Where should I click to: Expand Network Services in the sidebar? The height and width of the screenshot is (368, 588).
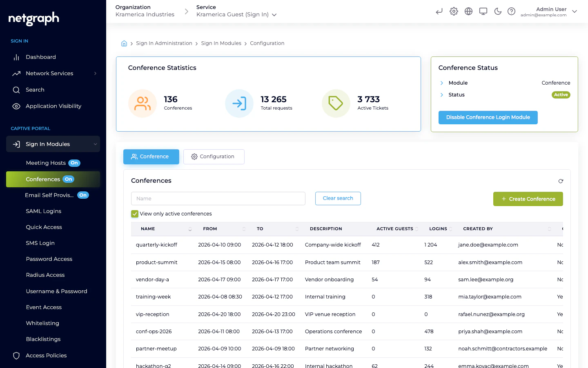tap(49, 73)
